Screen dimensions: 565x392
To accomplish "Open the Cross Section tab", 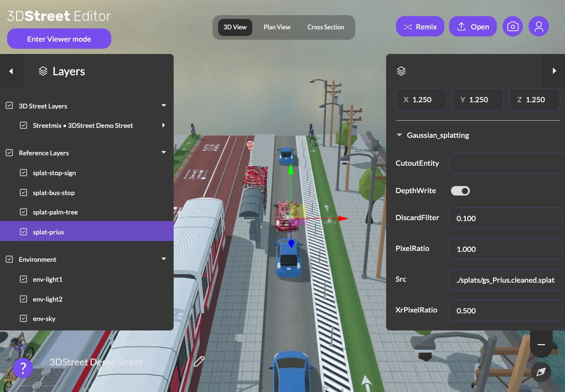I will (x=326, y=27).
